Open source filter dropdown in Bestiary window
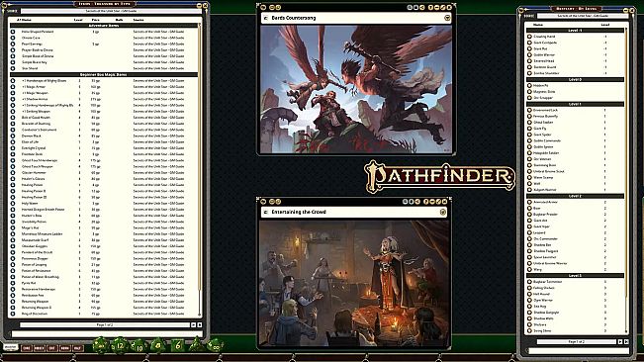 point(583,16)
